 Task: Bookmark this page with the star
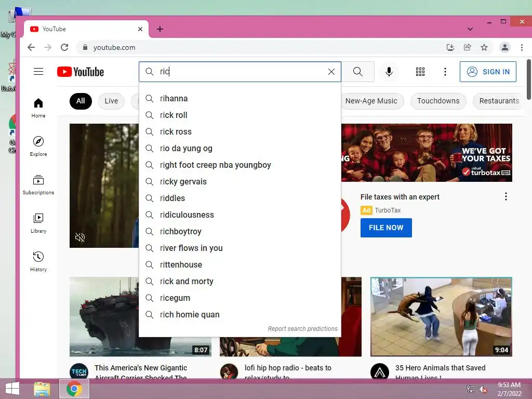tap(484, 47)
